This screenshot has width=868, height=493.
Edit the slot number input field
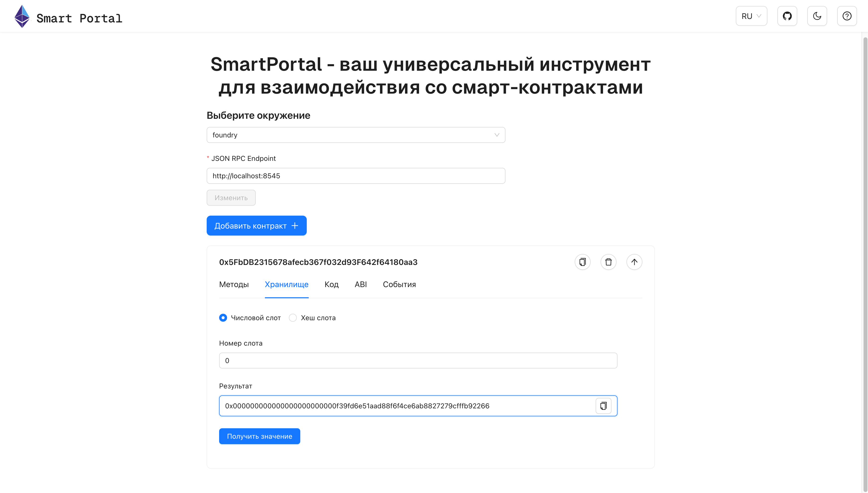(418, 360)
